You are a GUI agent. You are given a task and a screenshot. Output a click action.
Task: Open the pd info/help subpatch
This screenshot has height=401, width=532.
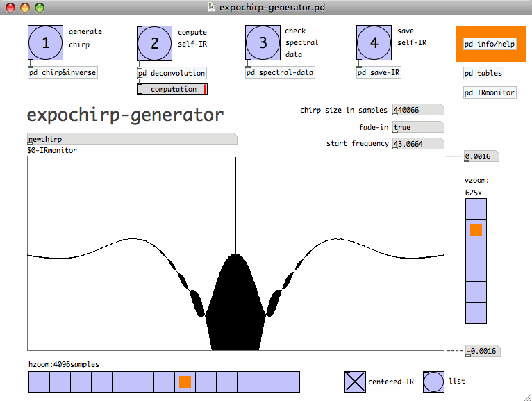pos(490,43)
